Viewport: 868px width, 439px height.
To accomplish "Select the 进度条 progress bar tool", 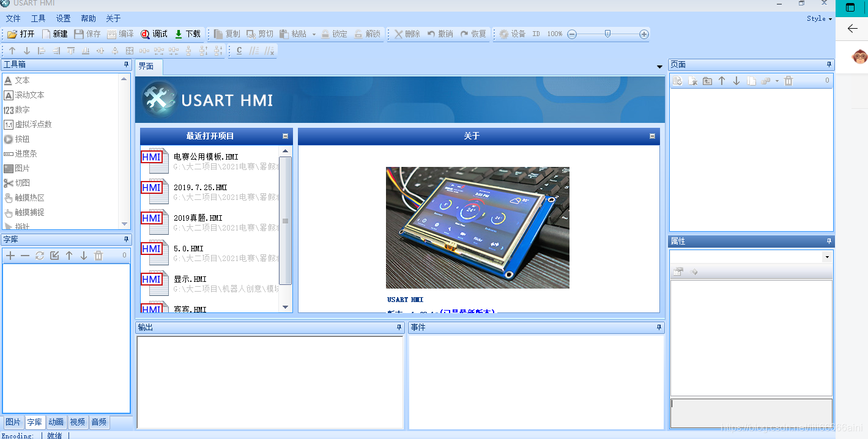I will point(20,153).
